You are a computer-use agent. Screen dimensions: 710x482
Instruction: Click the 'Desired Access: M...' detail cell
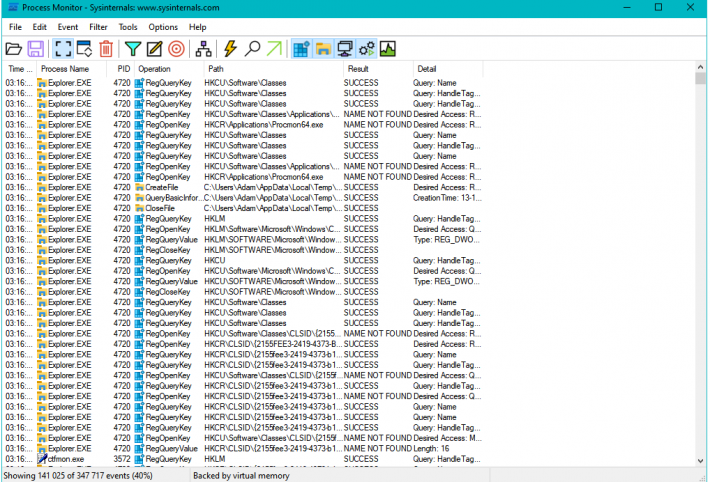[x=447, y=438]
